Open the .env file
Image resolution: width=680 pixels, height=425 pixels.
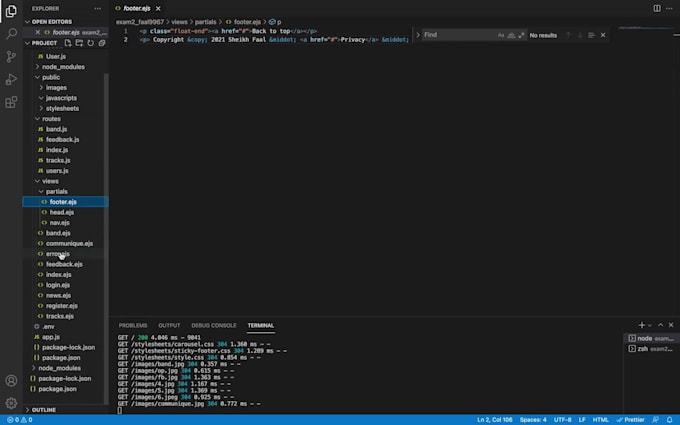pos(48,327)
